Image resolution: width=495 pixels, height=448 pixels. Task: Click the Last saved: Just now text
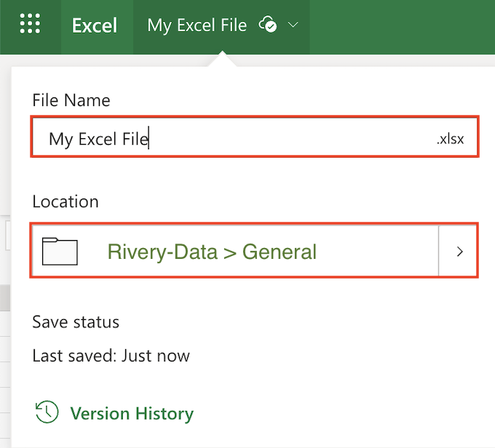click(x=111, y=356)
